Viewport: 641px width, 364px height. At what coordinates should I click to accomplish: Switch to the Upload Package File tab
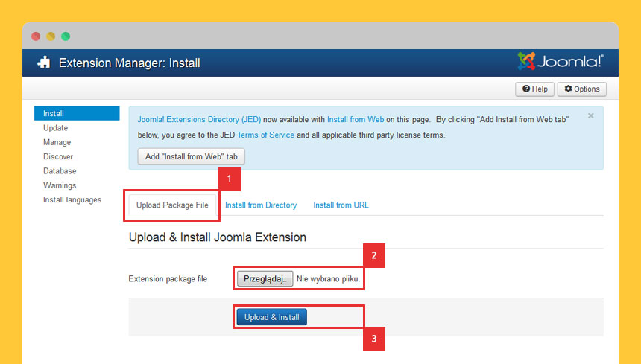(172, 205)
